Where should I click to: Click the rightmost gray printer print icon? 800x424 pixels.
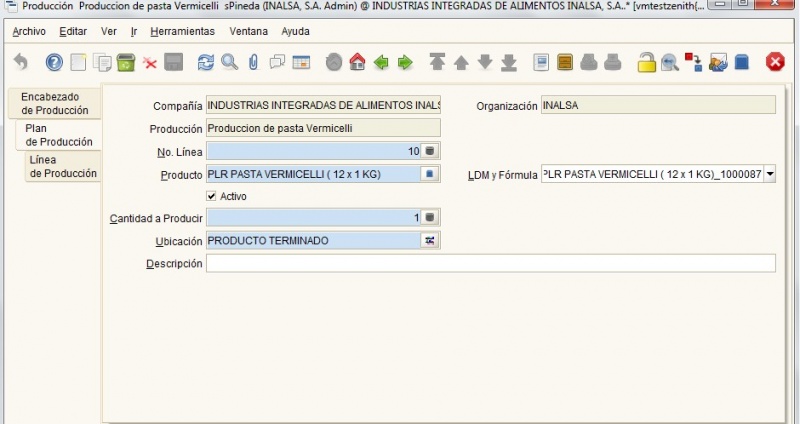tap(612, 62)
